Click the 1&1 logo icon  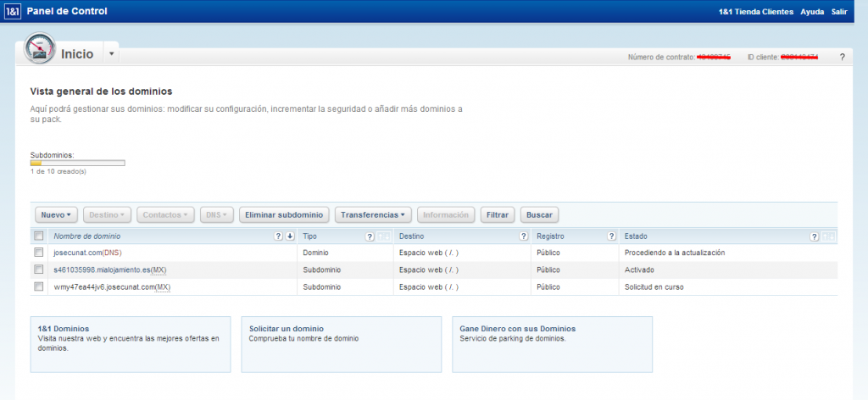(13, 12)
